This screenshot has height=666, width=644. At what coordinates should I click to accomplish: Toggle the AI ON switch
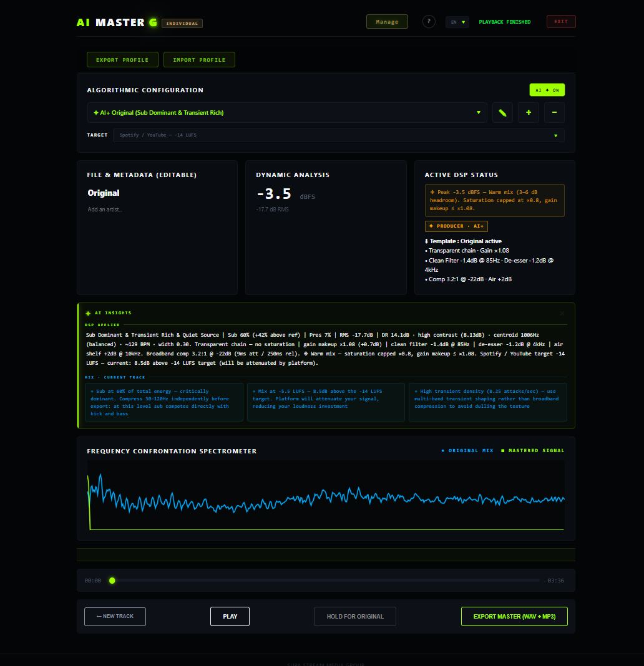coord(547,90)
